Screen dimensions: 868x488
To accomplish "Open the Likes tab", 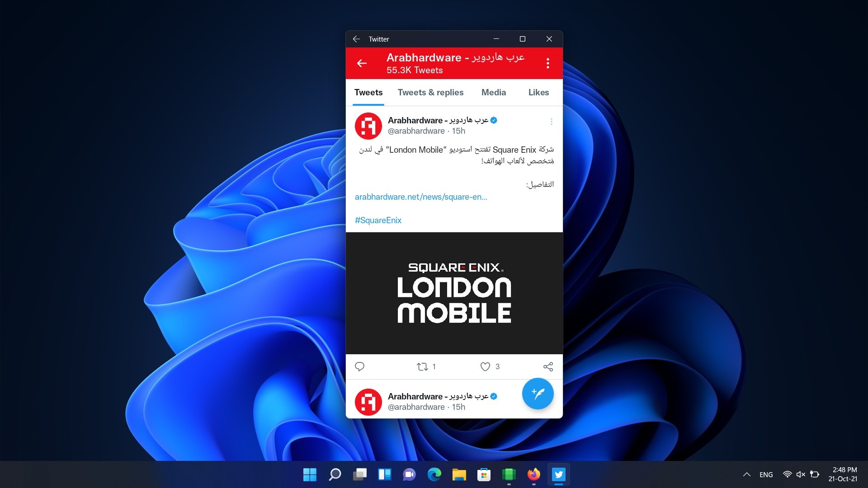I will point(538,93).
